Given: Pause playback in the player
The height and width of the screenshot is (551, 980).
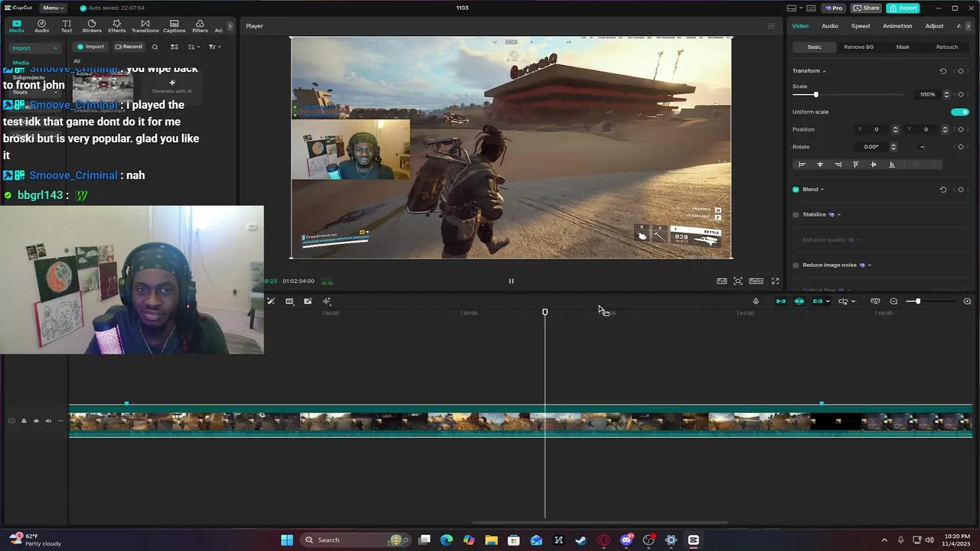Looking at the screenshot, I should (511, 281).
